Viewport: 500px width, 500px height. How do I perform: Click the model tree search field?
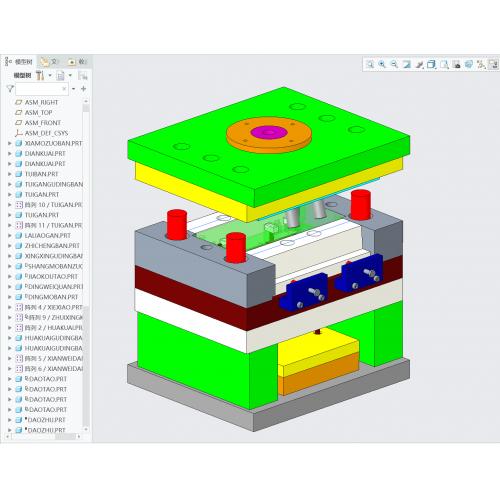click(x=42, y=89)
